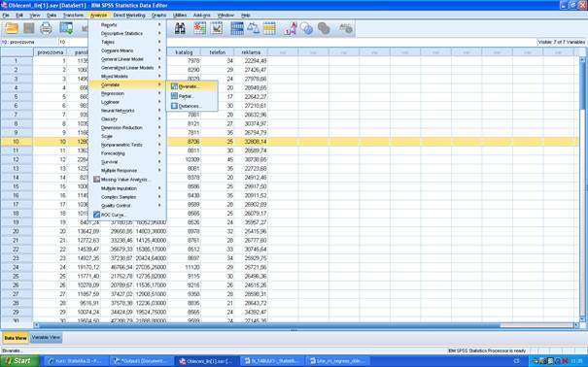
Task: Click the Partial correlation submenu icon
Action: coord(174,96)
